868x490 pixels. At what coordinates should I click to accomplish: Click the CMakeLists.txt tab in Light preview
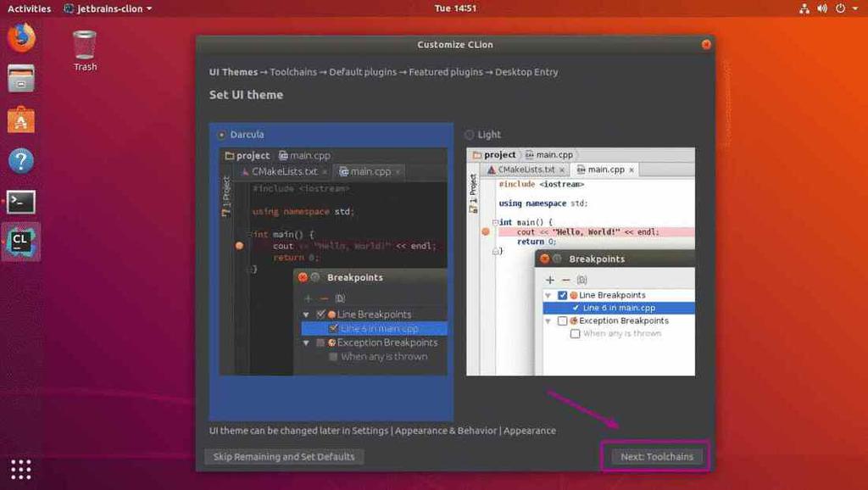(x=526, y=170)
